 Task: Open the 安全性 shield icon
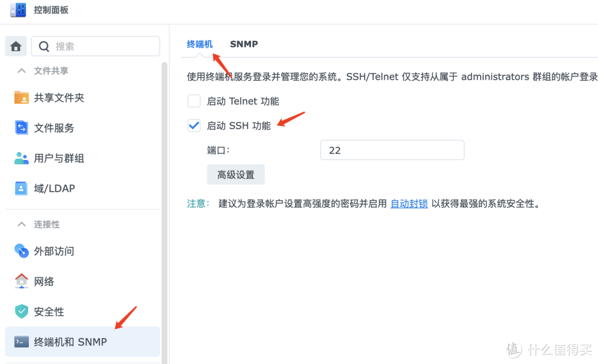(x=20, y=311)
